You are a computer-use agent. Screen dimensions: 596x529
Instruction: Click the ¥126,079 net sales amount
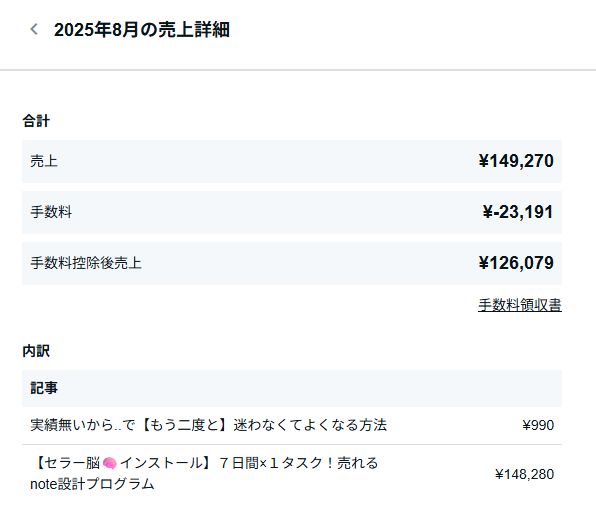[516, 263]
